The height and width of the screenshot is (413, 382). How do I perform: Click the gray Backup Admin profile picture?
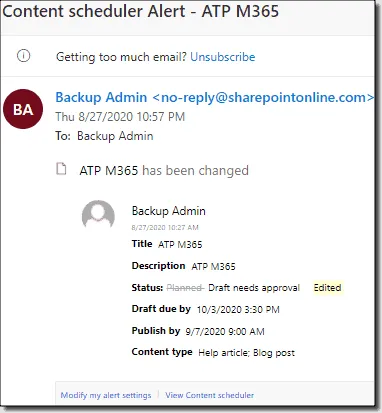98,215
